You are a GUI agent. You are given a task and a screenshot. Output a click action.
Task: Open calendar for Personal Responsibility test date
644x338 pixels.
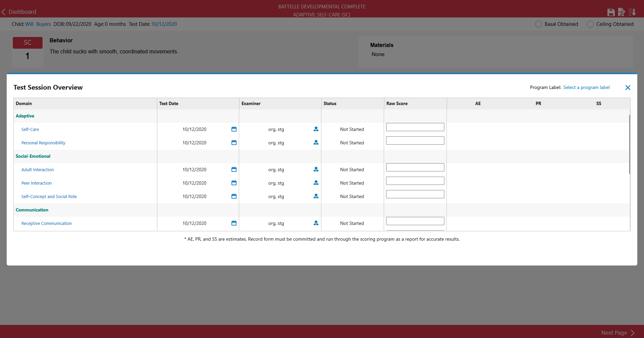tap(234, 143)
